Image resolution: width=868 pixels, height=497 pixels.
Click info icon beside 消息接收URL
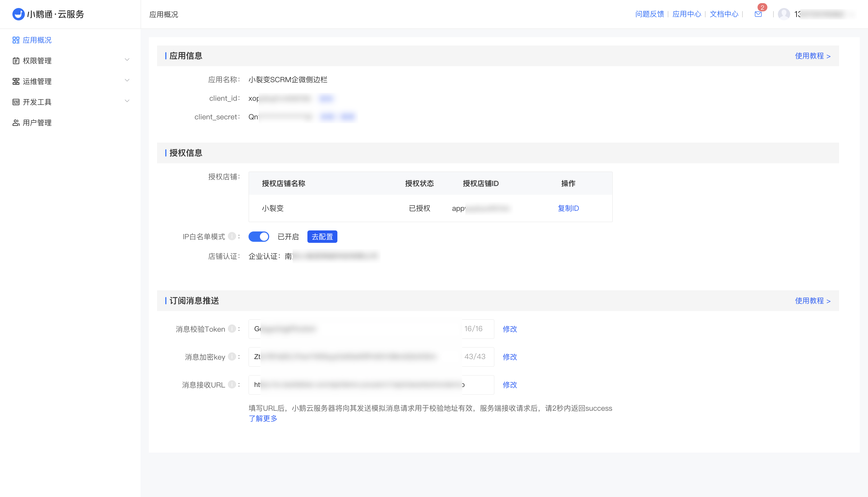[x=232, y=384]
